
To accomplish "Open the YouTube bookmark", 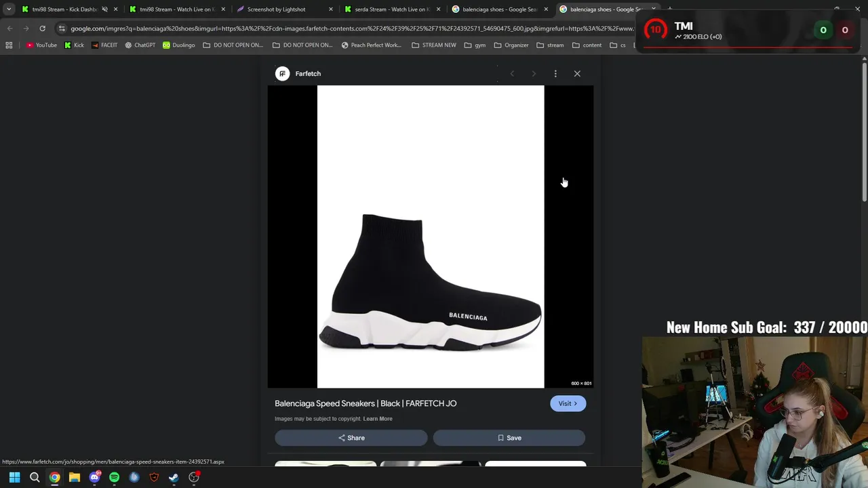I will (x=41, y=45).
